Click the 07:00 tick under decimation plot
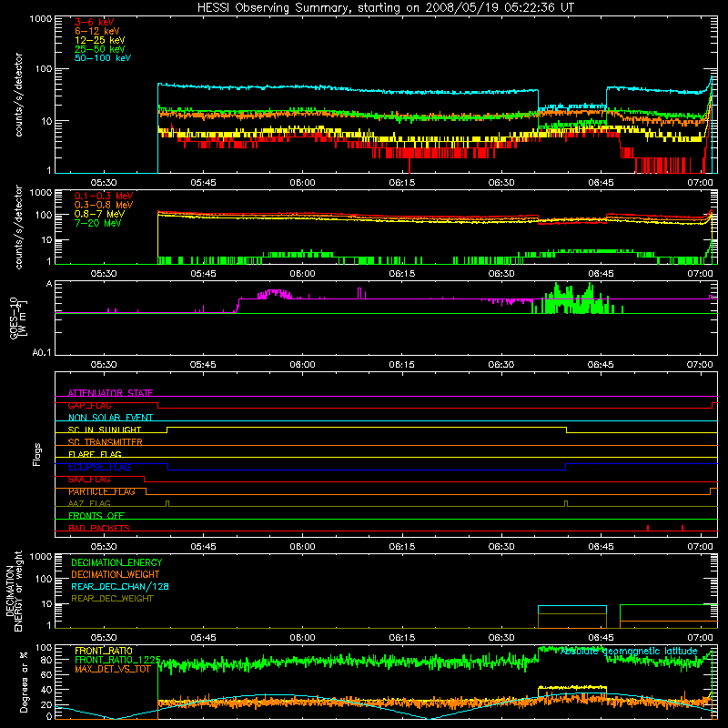728x728 pixels. click(700, 638)
